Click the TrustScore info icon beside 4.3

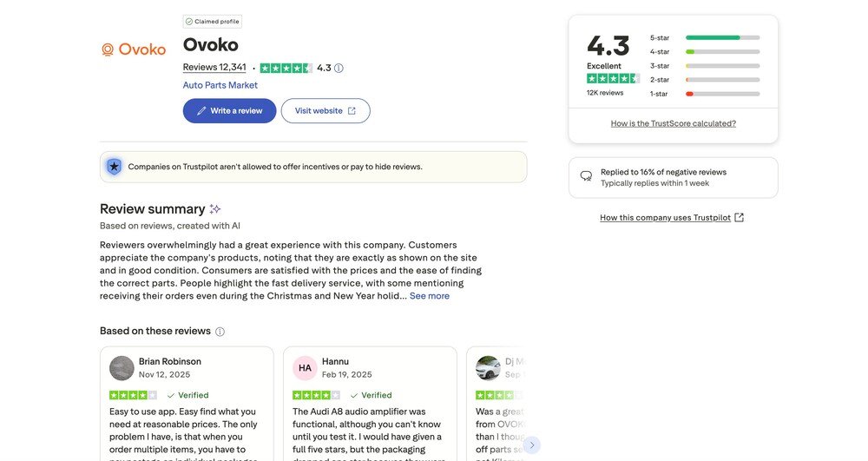click(339, 68)
